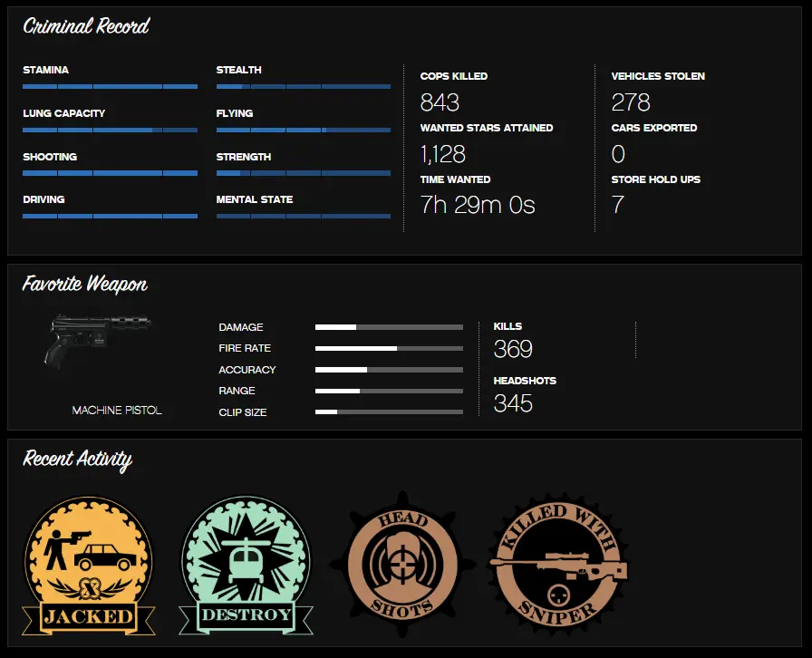The width and height of the screenshot is (812, 658).
Task: Select the Destroy helicopter badge
Action: point(246,566)
